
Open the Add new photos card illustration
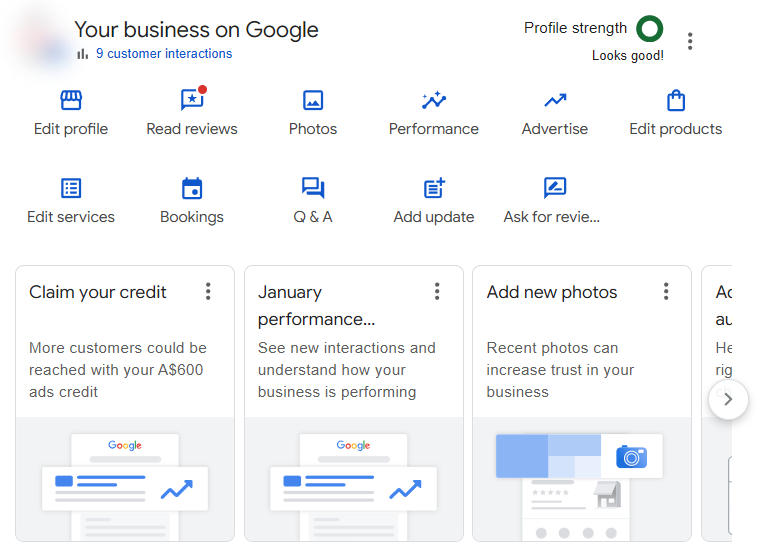[581, 480]
